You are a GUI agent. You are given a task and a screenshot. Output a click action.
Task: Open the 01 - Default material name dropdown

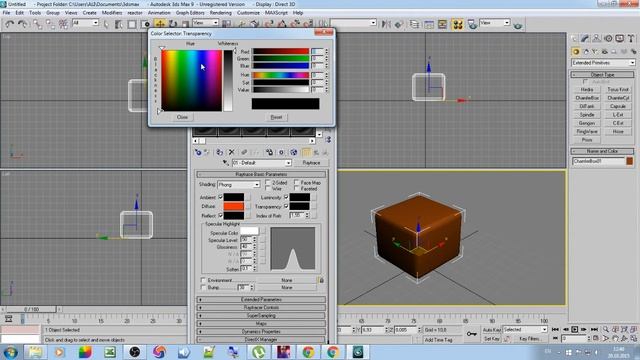tap(262, 163)
